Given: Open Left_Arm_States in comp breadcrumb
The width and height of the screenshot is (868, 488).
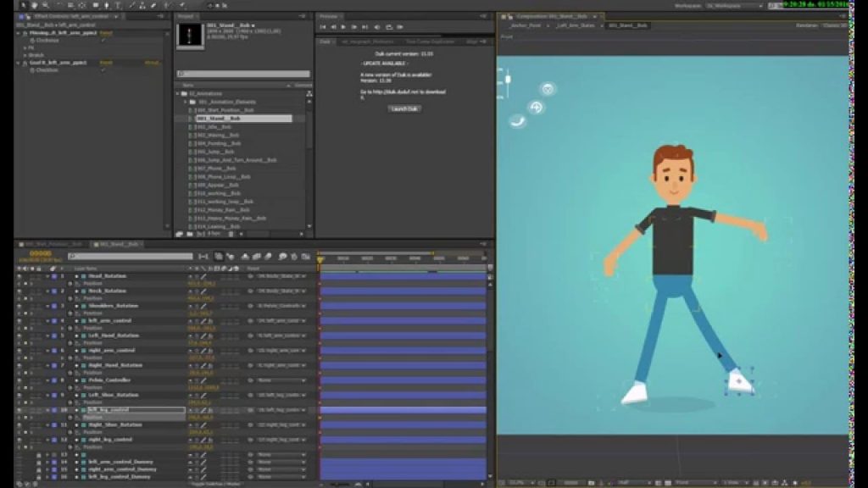Looking at the screenshot, I should pyautogui.click(x=576, y=25).
